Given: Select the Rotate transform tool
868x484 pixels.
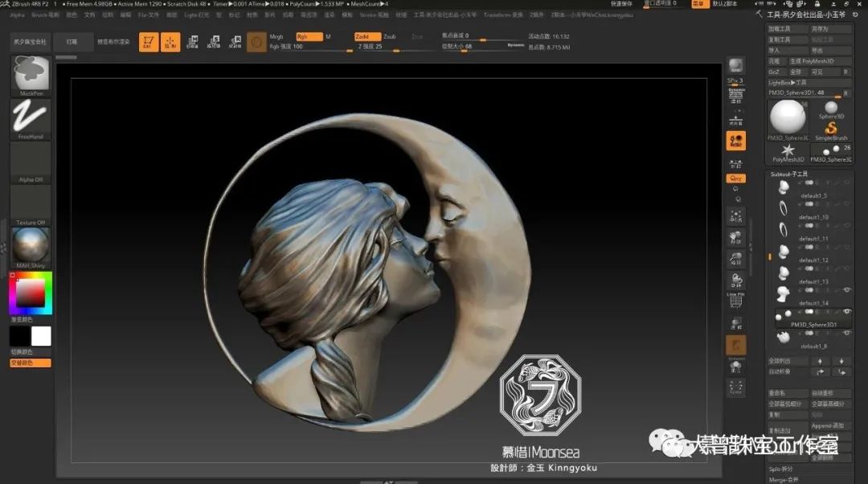Looking at the screenshot, I should 235,42.
